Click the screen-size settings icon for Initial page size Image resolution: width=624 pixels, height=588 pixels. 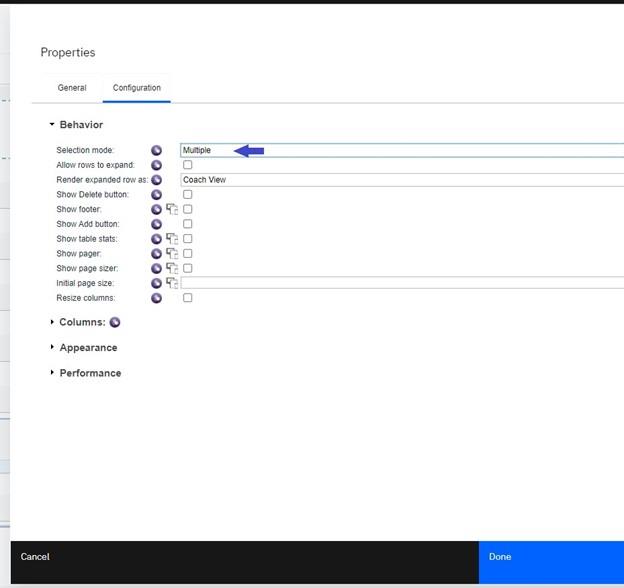pyautogui.click(x=172, y=283)
